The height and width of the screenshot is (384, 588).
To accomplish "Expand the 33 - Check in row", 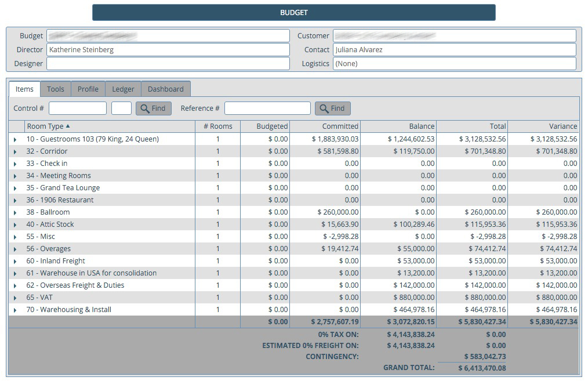I will coord(15,164).
